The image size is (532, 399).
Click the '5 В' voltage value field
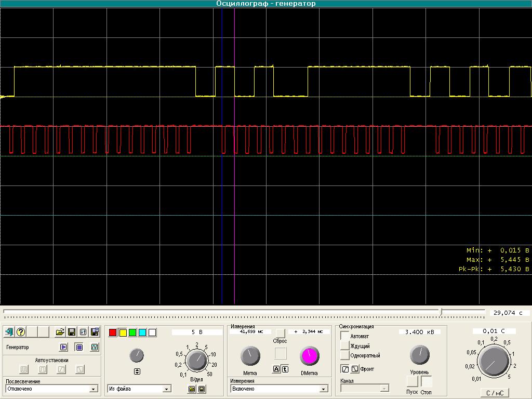(x=197, y=332)
